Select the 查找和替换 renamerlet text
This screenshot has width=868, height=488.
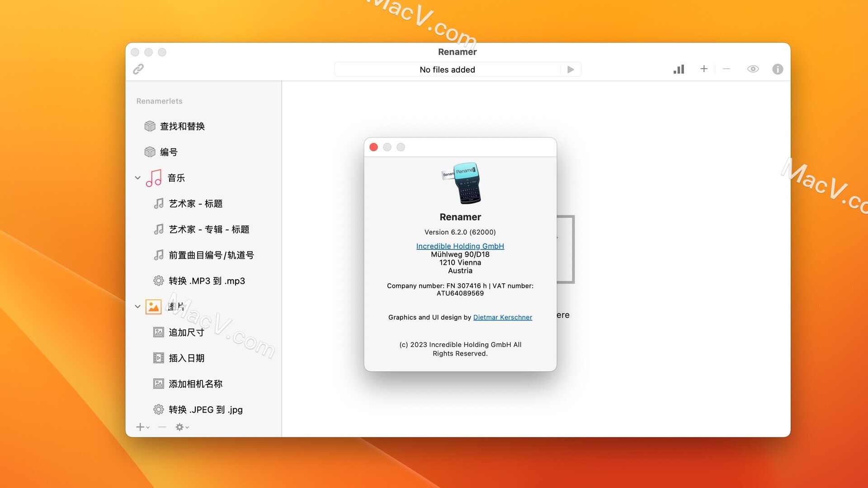[x=183, y=127]
